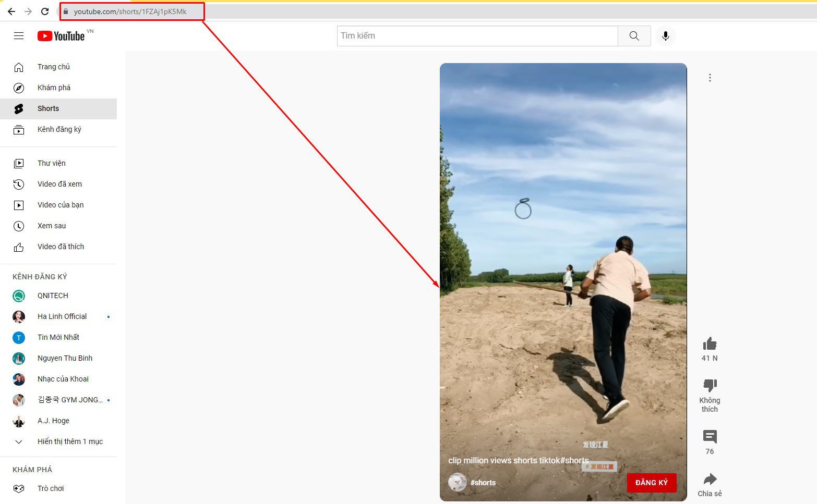Activate voice search microphone
Image resolution: width=817 pixels, height=504 pixels.
coord(665,36)
